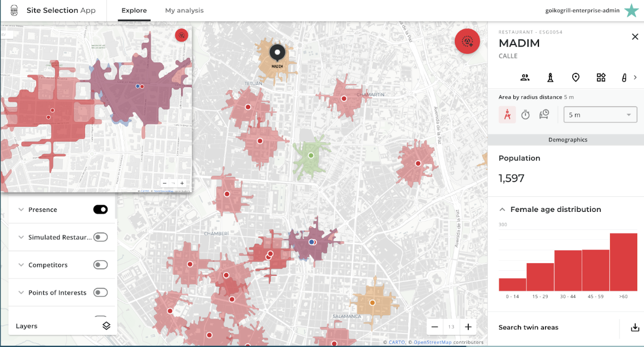
Task: Select walking distance area mode
Action: pos(507,115)
